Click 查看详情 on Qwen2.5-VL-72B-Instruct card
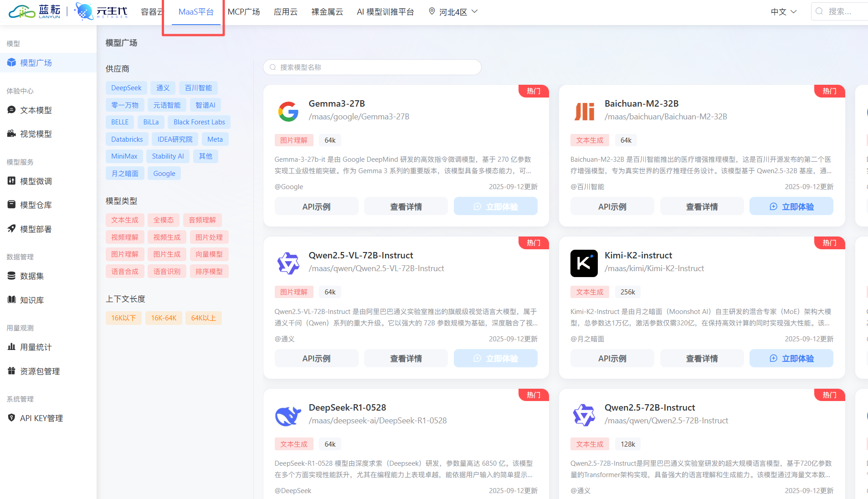 pos(406,358)
